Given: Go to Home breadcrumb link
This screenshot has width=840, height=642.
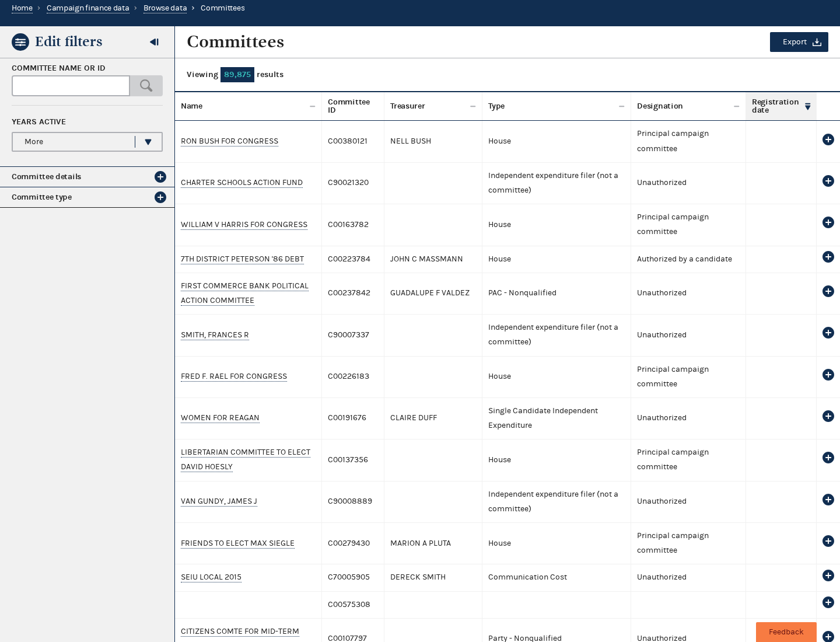Looking at the screenshot, I should pyautogui.click(x=22, y=8).
